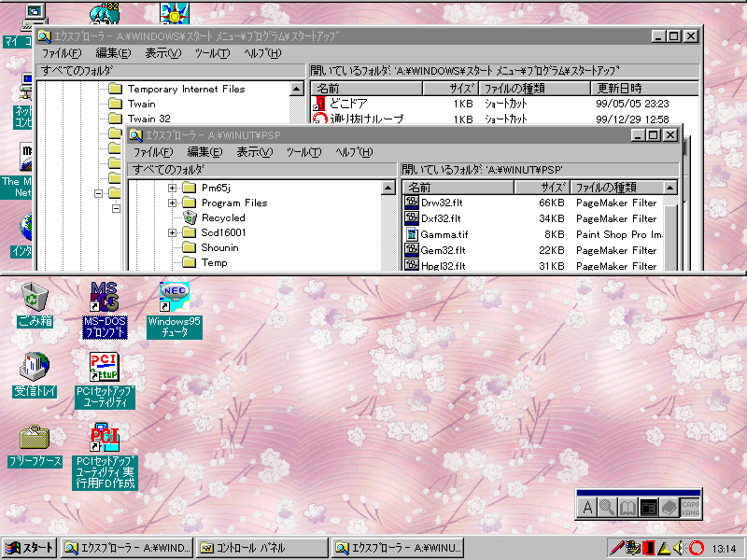Screen dimensions: 747x560
Task: Click scroll-up arrow of PSP window file list
Action: [670, 188]
